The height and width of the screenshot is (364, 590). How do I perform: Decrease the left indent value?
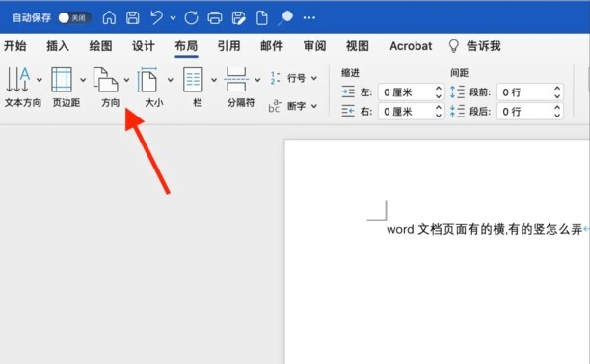pos(439,96)
